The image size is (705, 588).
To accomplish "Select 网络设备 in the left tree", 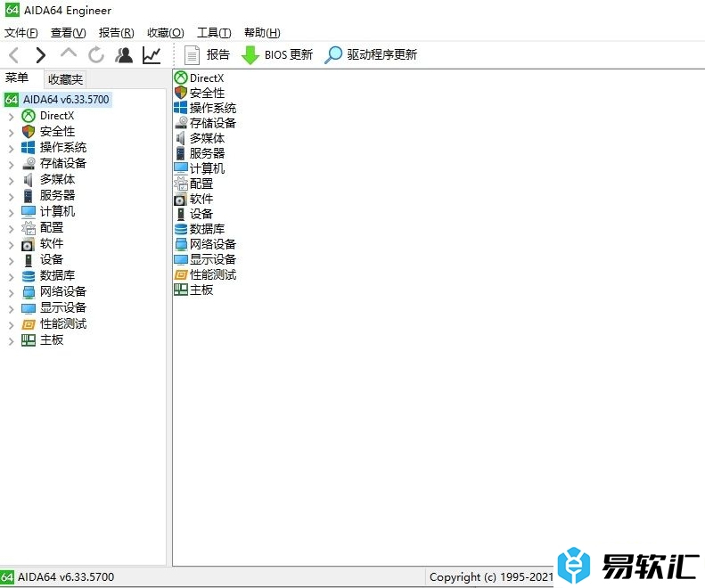I will point(63,291).
